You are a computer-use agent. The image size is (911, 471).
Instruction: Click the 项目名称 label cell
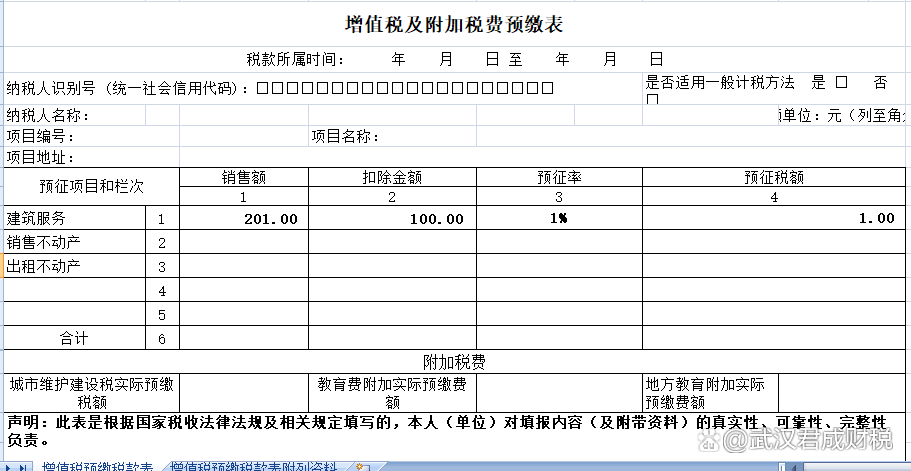[344, 136]
